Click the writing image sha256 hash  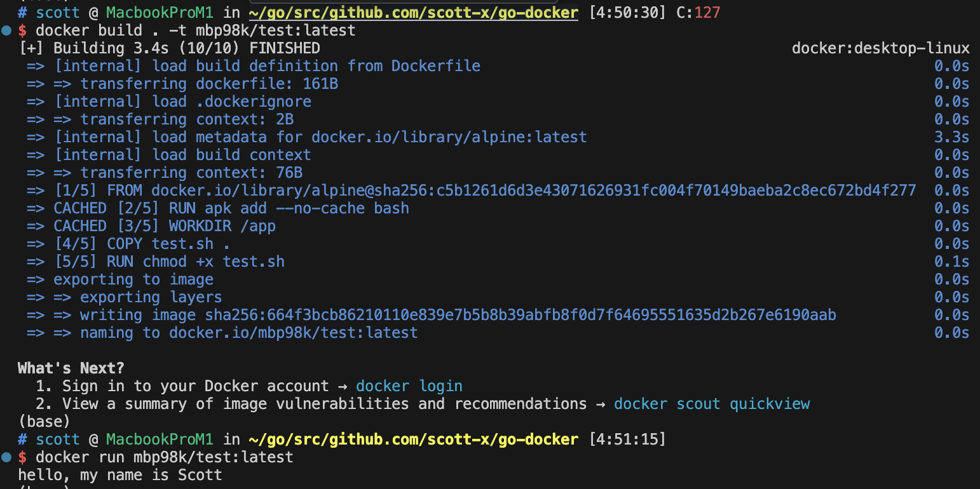click(520, 315)
